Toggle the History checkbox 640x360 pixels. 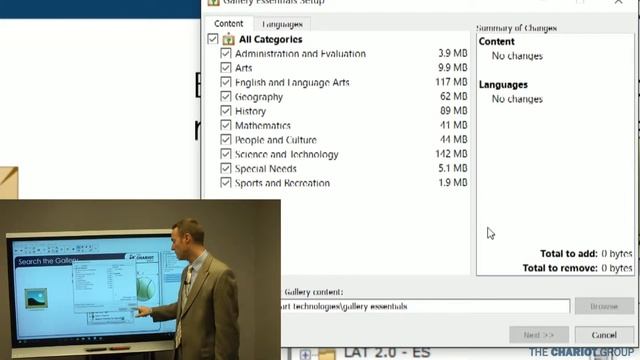coord(225,111)
